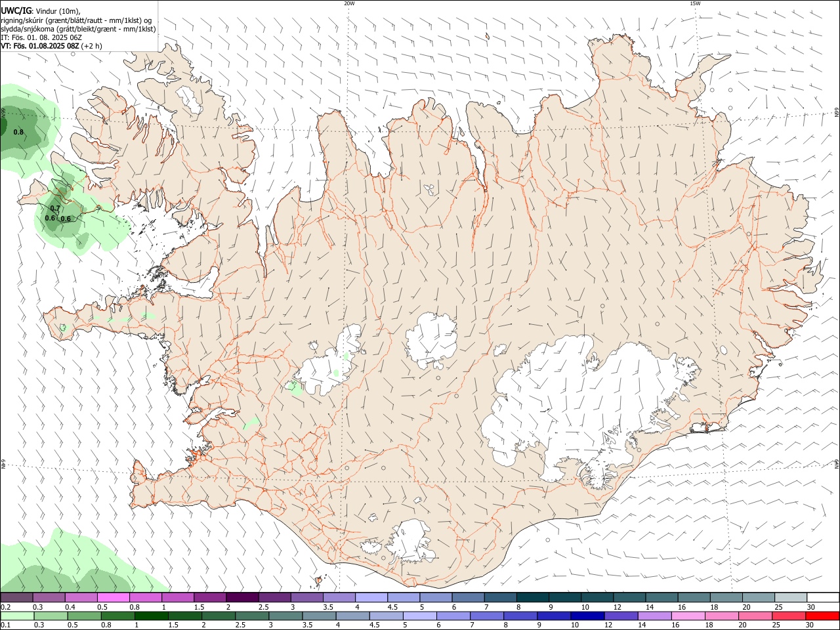Click the 15W longitude label

[695, 3]
